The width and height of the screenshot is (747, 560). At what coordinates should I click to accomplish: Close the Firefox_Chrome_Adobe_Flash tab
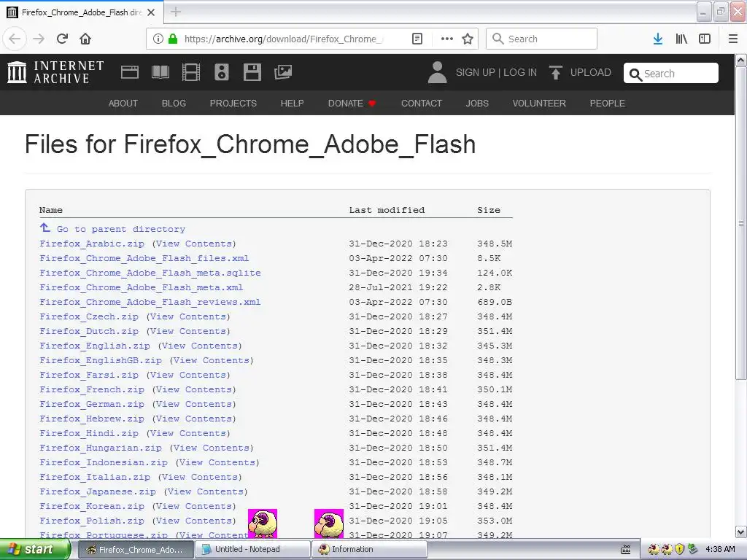(151, 12)
